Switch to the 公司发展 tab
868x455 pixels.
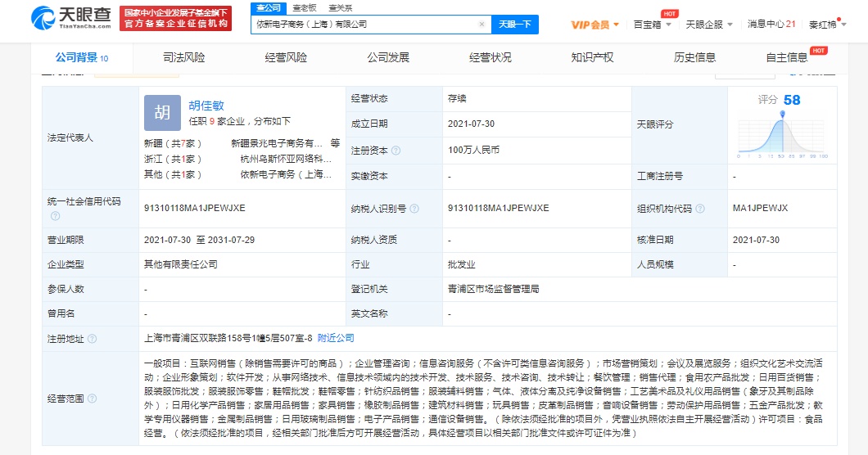click(388, 57)
